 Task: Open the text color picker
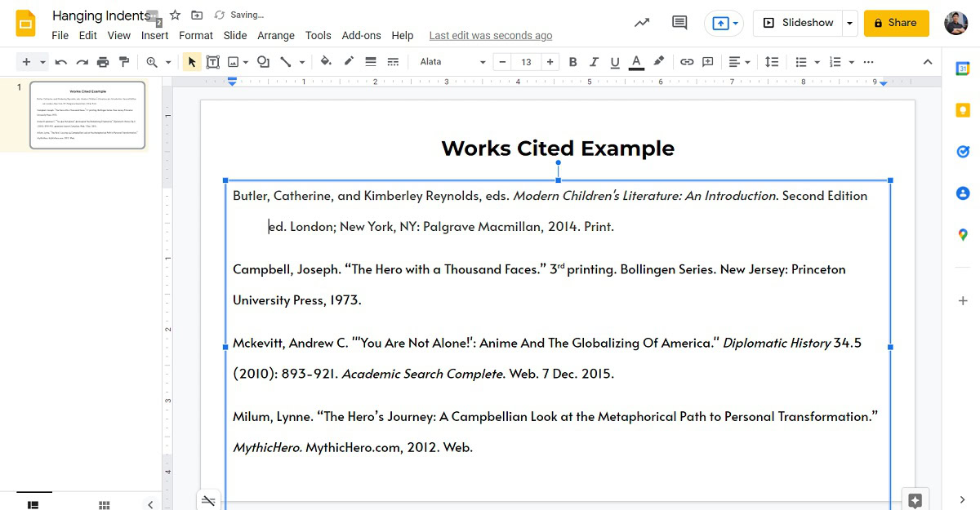636,62
